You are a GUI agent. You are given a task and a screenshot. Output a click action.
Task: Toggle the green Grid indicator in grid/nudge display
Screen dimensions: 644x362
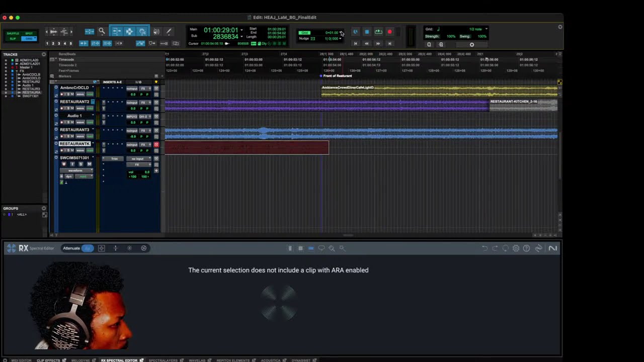point(305,33)
